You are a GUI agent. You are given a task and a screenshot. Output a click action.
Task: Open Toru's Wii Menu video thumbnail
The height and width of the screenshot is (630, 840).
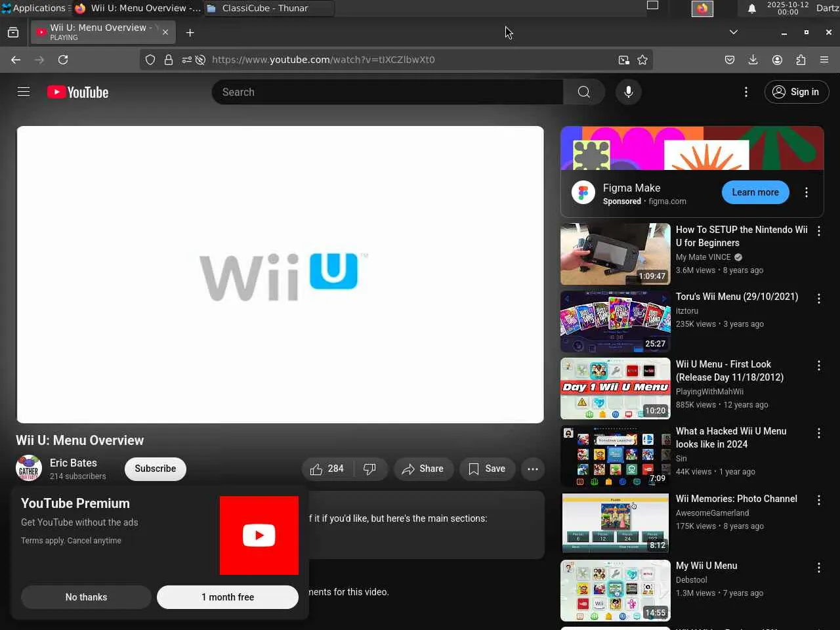click(616, 322)
